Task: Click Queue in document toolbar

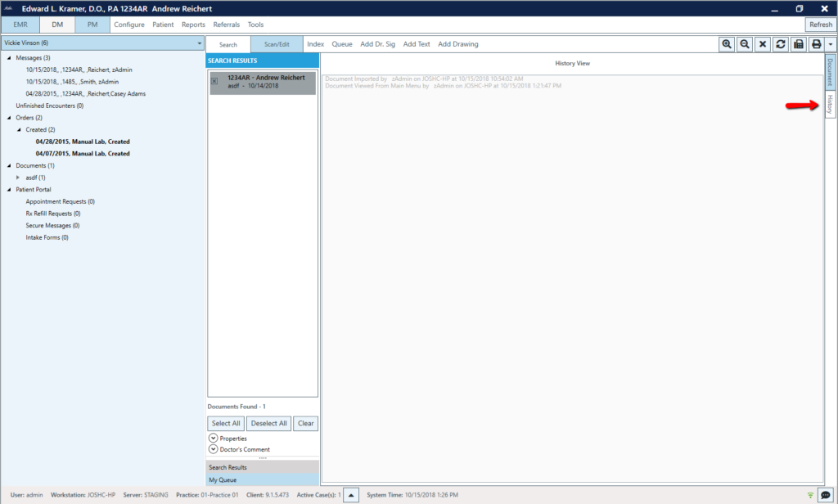Action: 342,44
